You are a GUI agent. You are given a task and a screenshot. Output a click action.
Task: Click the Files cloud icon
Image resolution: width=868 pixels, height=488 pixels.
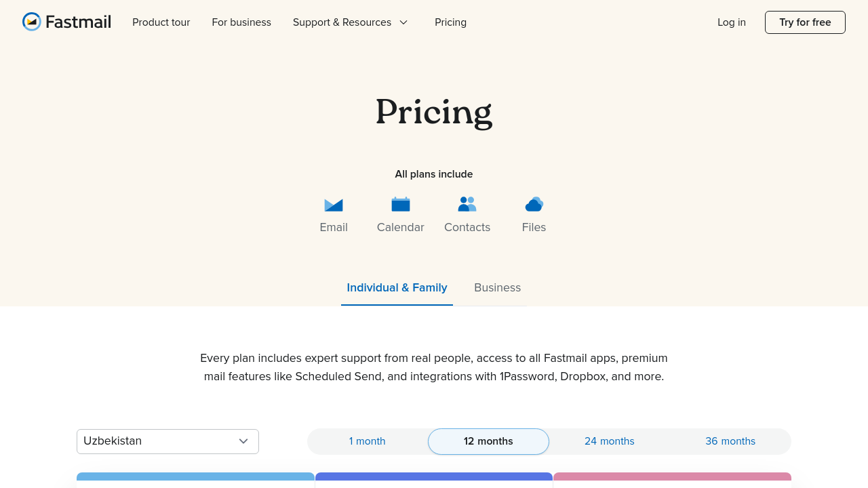click(x=534, y=204)
